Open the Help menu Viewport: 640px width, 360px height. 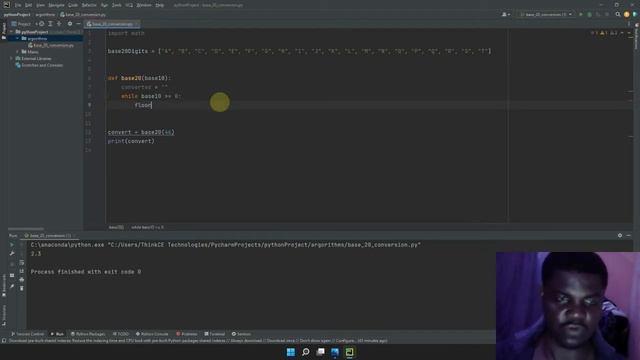pyautogui.click(x=160, y=5)
